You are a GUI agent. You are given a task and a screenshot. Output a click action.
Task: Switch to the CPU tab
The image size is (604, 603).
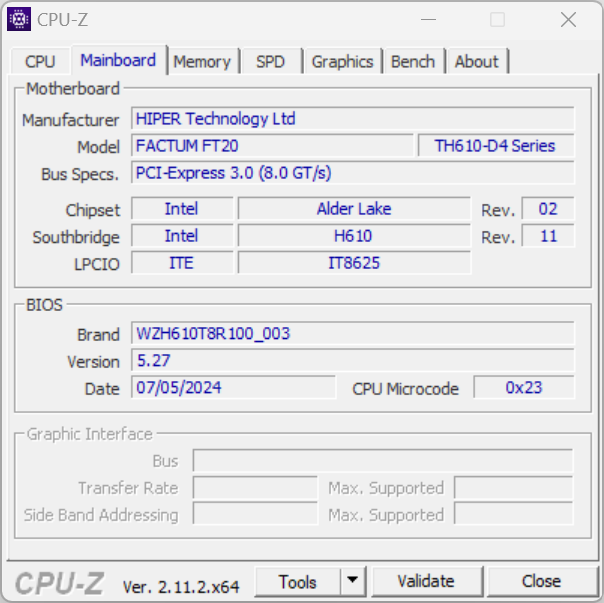pos(40,62)
